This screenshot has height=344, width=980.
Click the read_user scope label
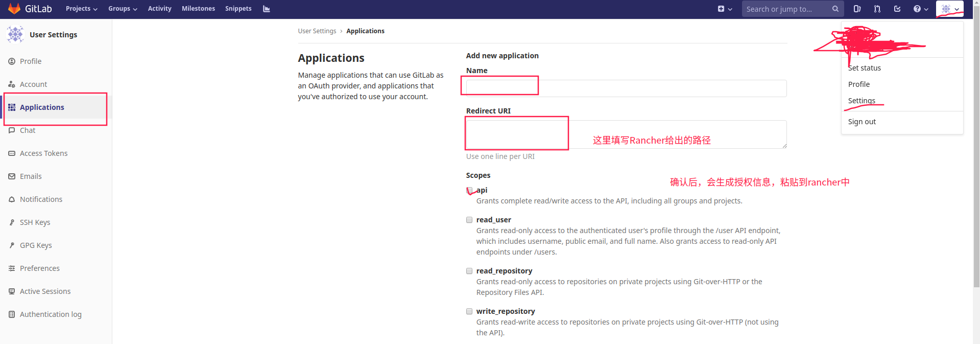[x=494, y=220]
